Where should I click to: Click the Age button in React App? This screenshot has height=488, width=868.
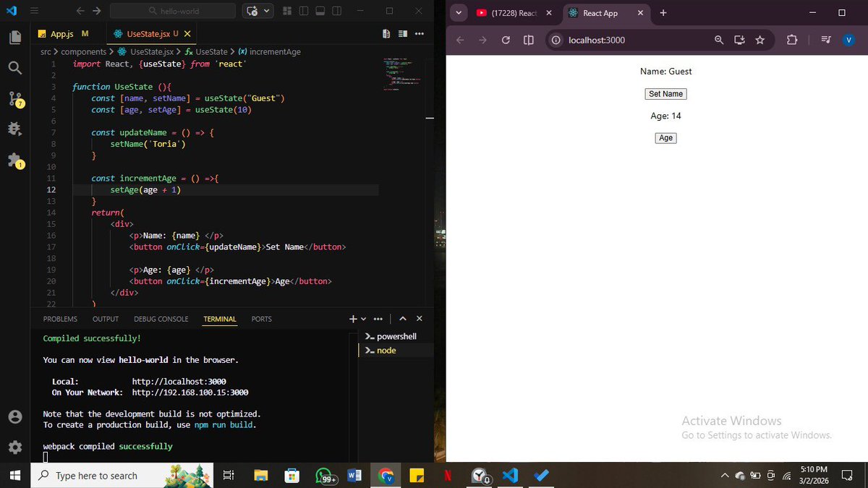pyautogui.click(x=665, y=138)
